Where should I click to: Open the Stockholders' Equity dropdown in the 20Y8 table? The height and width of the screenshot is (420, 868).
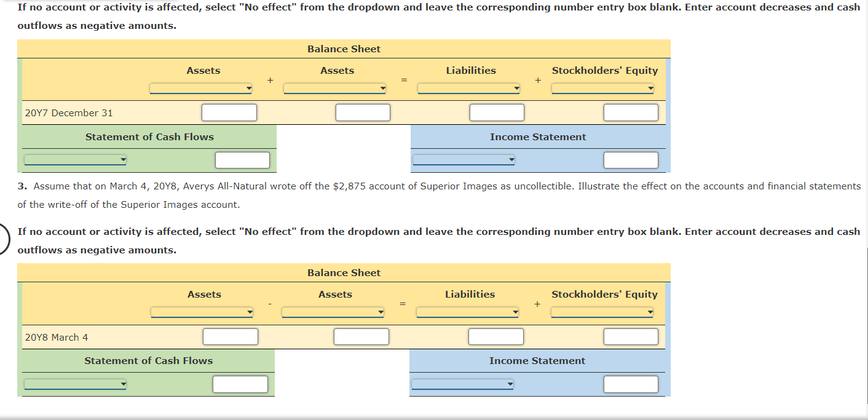602,312
